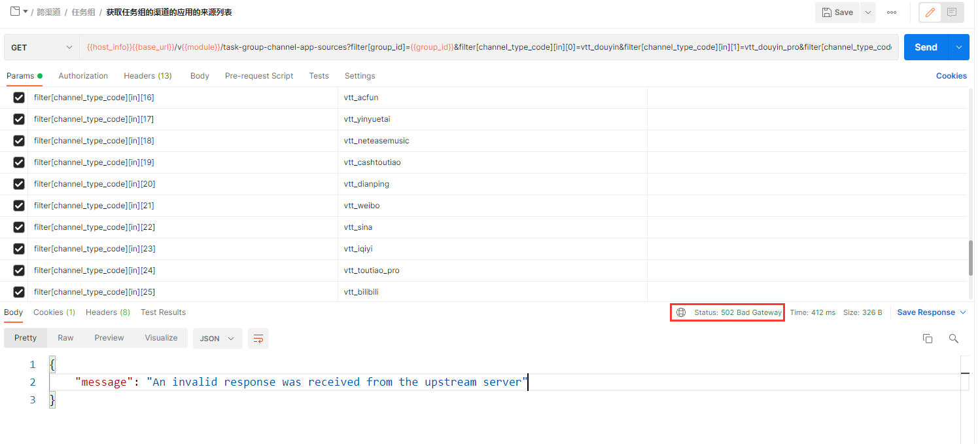Open the Cookies link

click(x=951, y=76)
